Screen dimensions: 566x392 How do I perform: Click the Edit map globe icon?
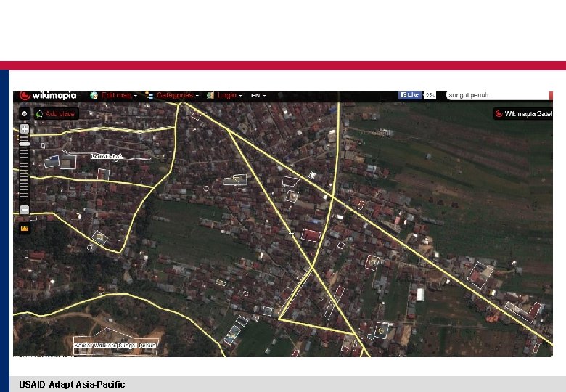94,95
